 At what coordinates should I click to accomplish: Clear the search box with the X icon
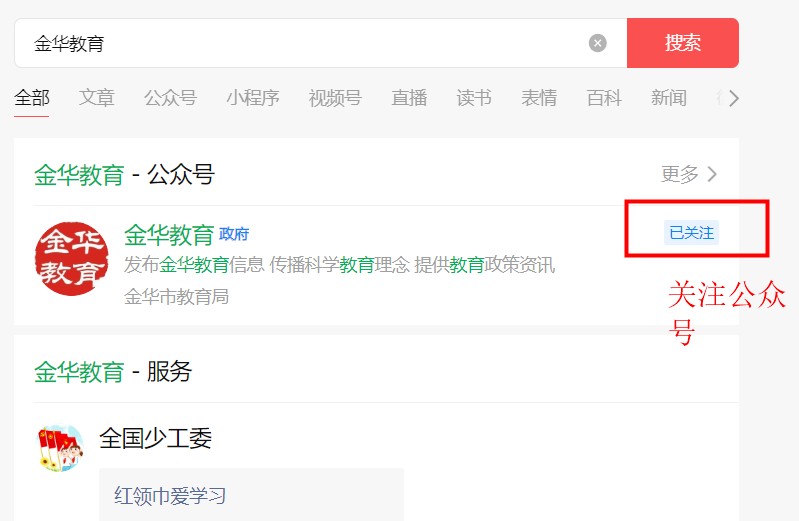pos(598,43)
